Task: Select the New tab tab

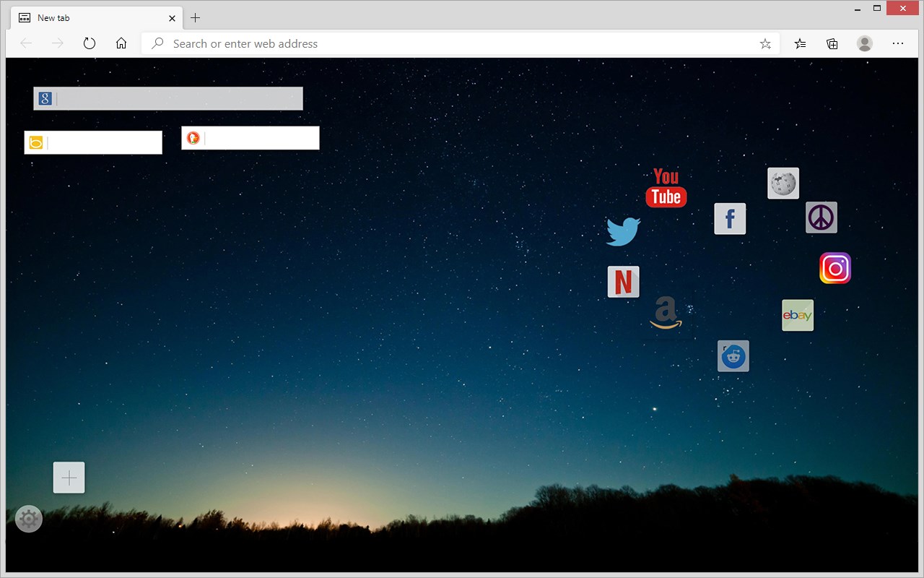Action: (97, 18)
